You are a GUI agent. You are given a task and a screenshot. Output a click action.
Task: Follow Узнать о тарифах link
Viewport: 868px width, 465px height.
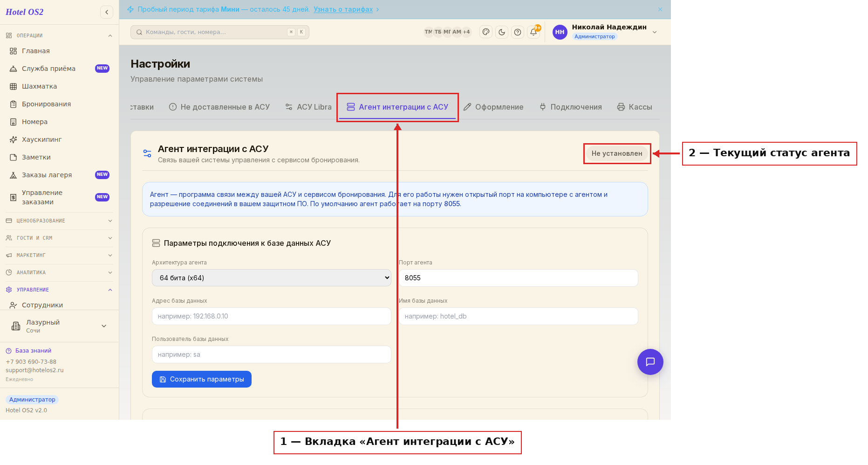click(x=343, y=9)
